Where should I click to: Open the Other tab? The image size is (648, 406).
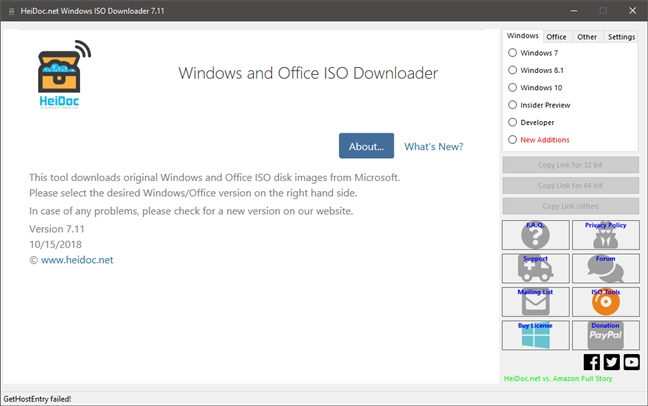coord(587,37)
